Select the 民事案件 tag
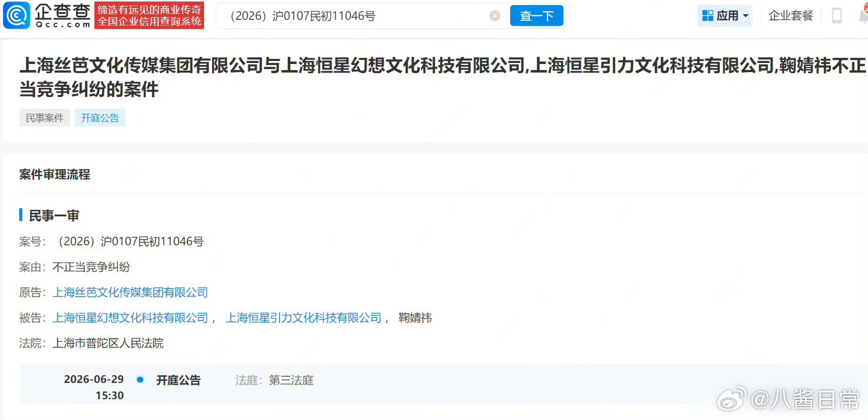This screenshot has width=868, height=420. coord(45,118)
